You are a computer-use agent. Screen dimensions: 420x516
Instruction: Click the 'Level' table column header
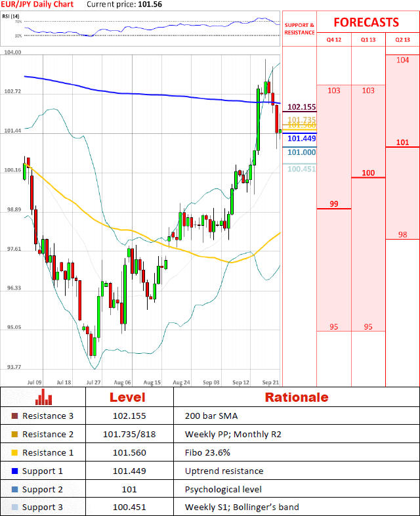pyautogui.click(x=127, y=397)
